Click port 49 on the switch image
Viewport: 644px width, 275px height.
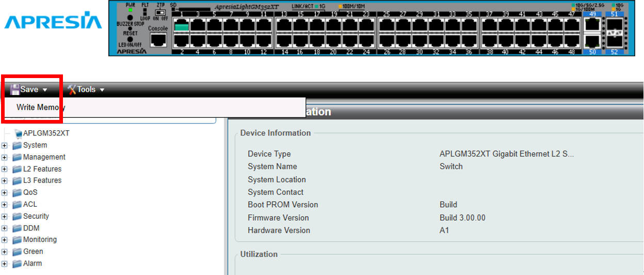(x=592, y=23)
